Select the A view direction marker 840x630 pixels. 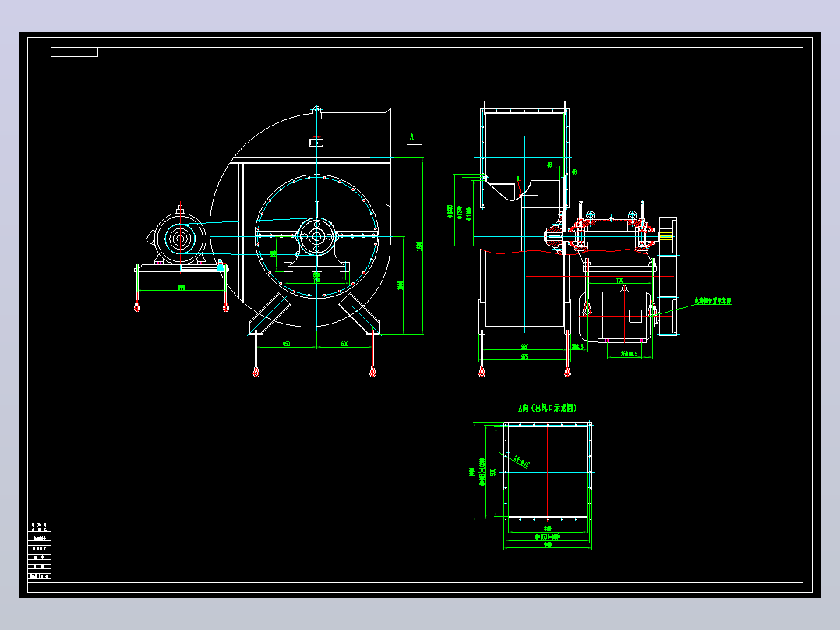pos(411,137)
